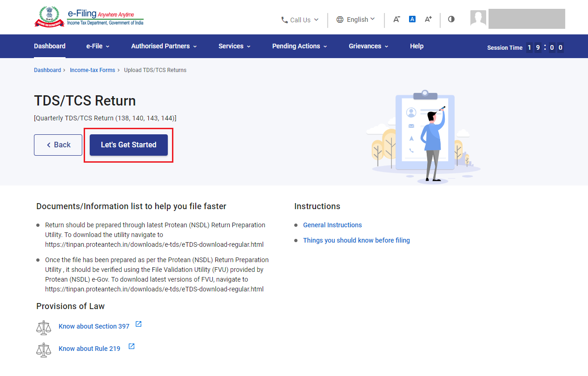Click the increase font size icon
The height and width of the screenshot is (376, 588).
[x=428, y=19]
